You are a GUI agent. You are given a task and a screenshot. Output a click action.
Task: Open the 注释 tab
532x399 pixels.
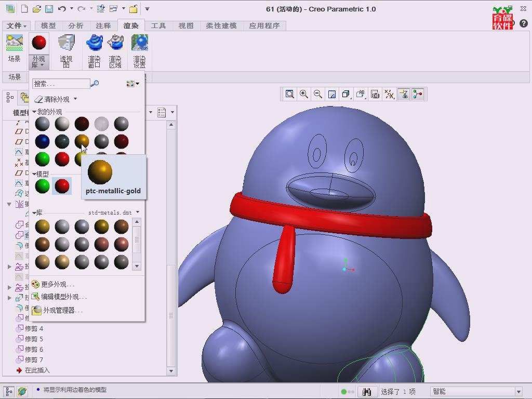click(x=103, y=26)
